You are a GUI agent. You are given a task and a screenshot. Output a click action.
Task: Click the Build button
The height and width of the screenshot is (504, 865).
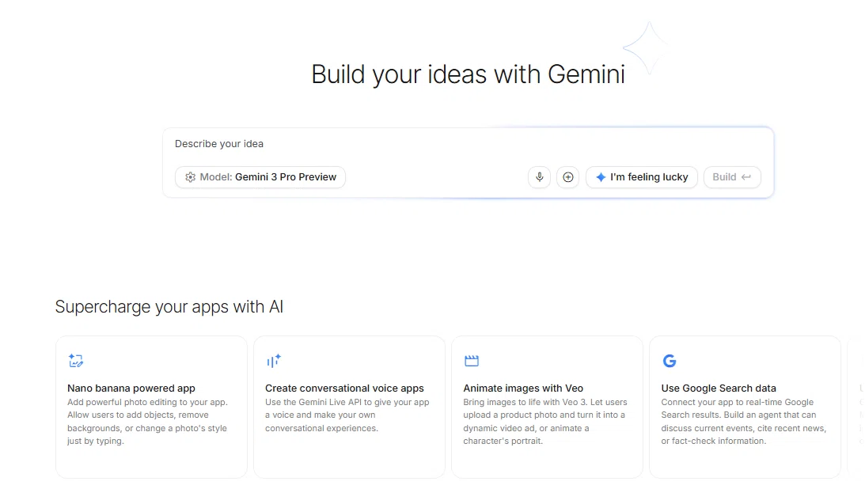(732, 177)
